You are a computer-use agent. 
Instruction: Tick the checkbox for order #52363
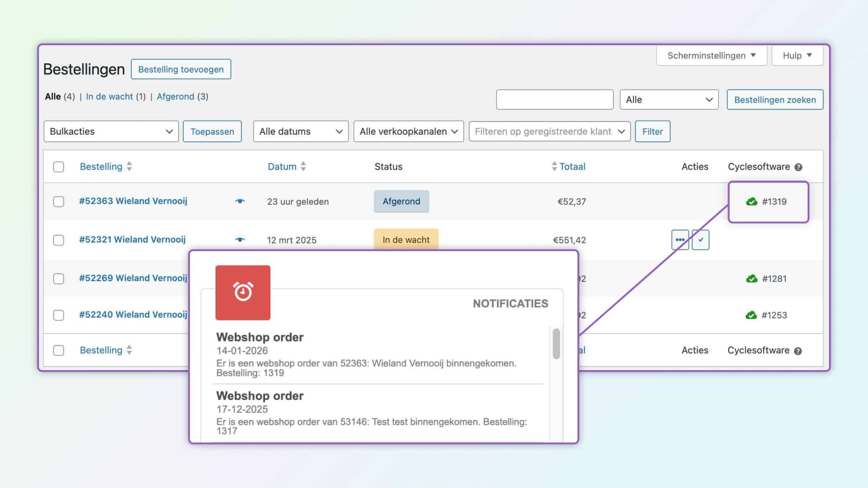59,201
